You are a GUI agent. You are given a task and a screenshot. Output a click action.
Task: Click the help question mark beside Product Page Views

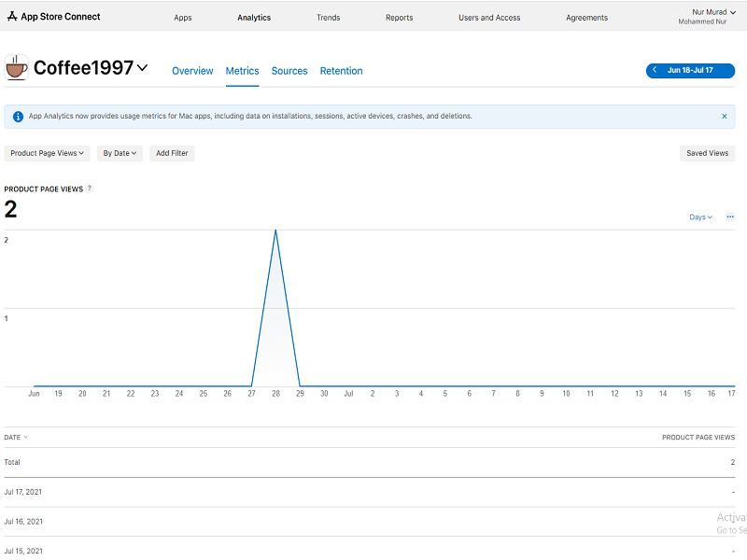coord(90,189)
